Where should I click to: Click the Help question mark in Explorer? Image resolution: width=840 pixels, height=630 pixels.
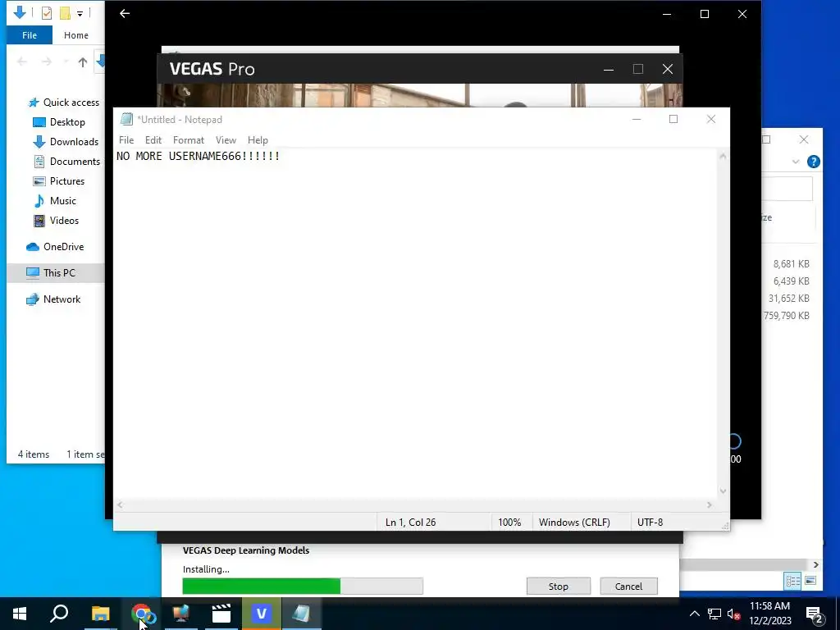point(813,162)
